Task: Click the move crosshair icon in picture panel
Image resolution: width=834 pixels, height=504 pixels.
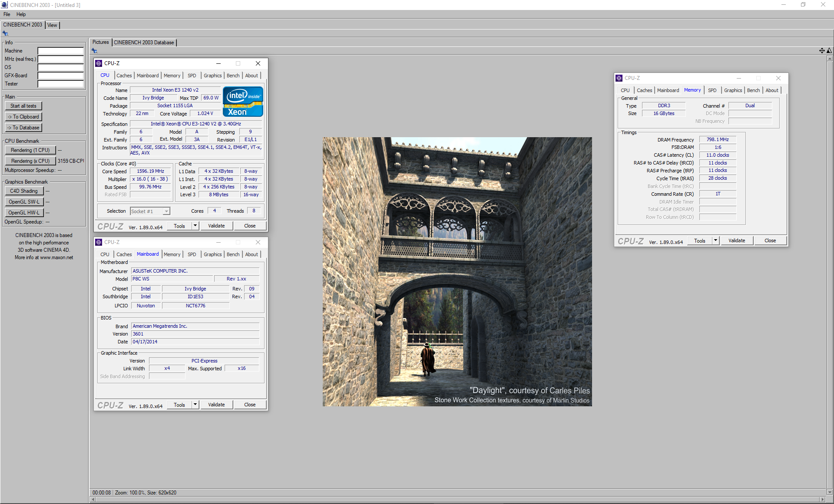Action: point(822,51)
